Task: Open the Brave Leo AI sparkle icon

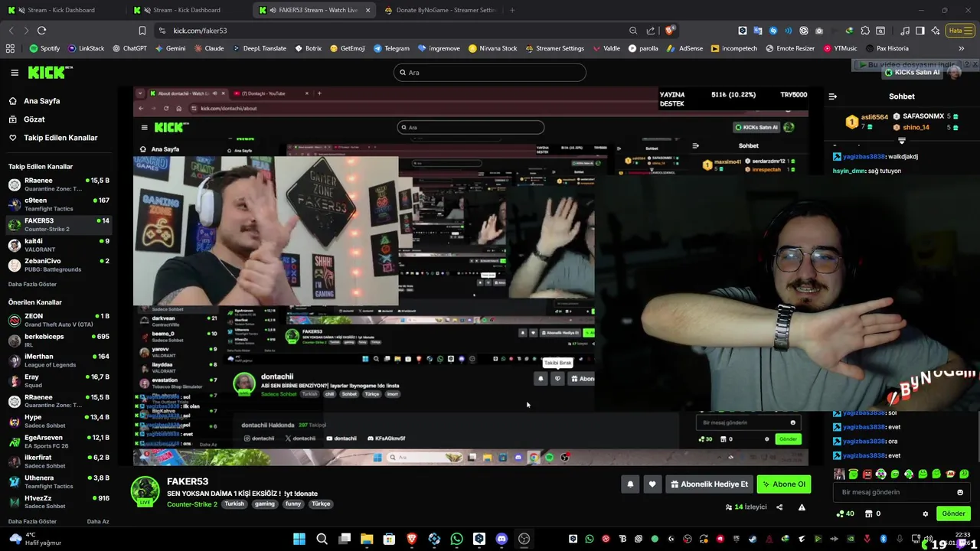Action: 936,31
